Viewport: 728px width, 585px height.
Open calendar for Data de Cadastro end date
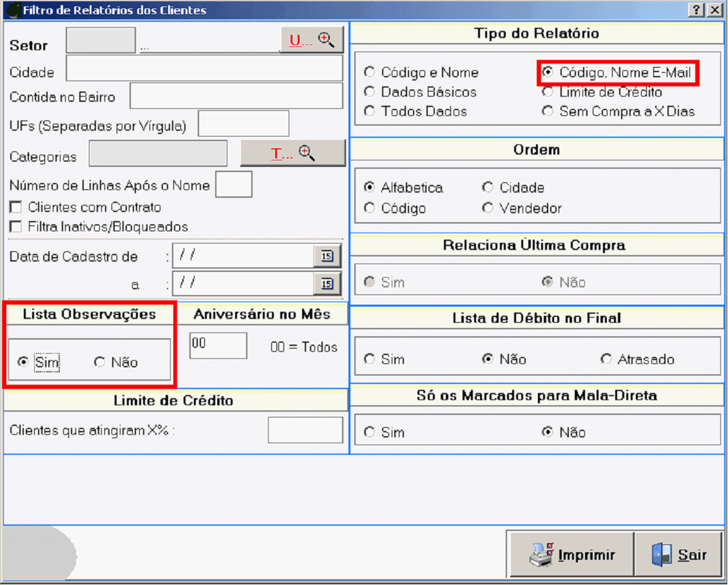pos(327,283)
